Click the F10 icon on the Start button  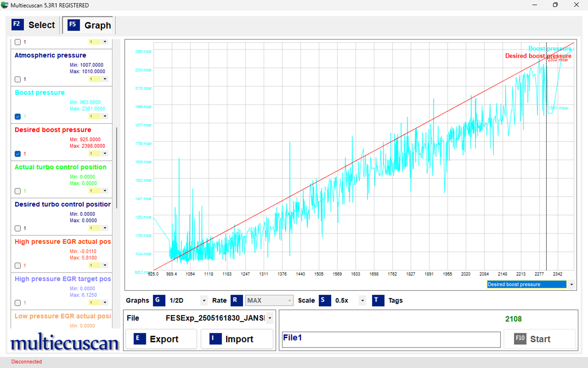(x=520, y=339)
